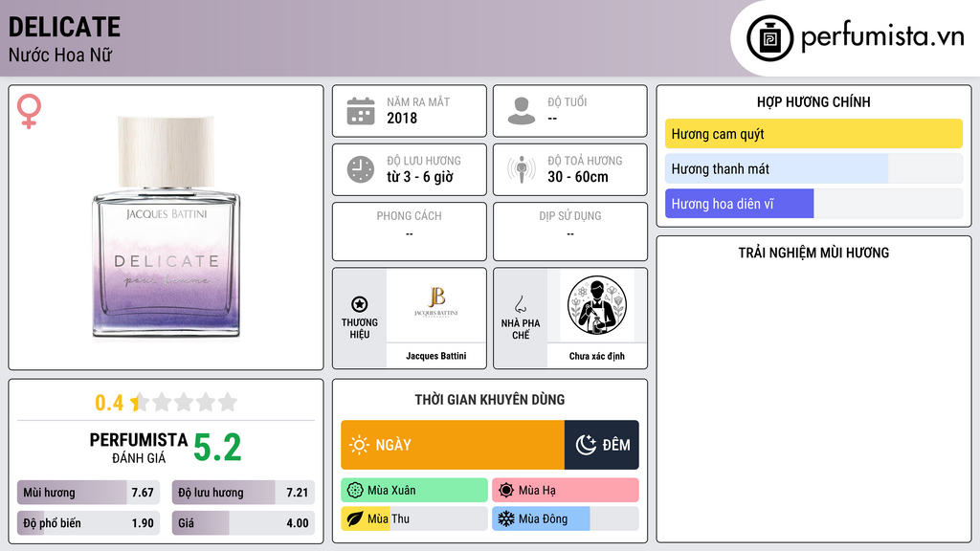Click the green 5.2 Perfumista score

pos(217,448)
